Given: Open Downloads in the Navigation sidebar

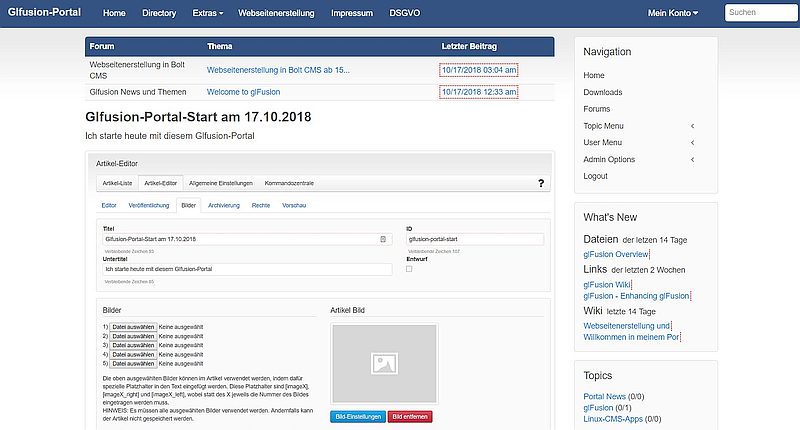Looking at the screenshot, I should pyautogui.click(x=603, y=92).
